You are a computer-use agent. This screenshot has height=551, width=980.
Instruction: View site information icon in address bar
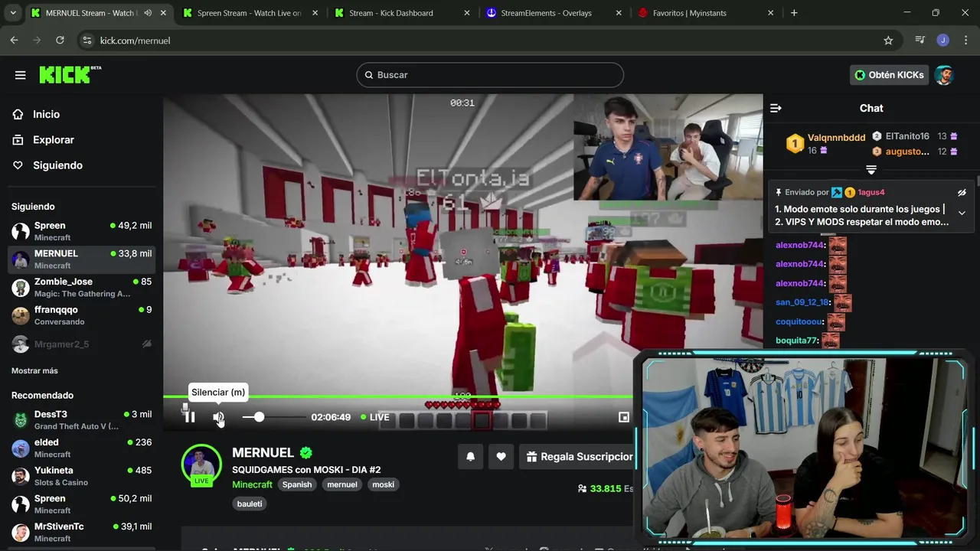point(87,41)
